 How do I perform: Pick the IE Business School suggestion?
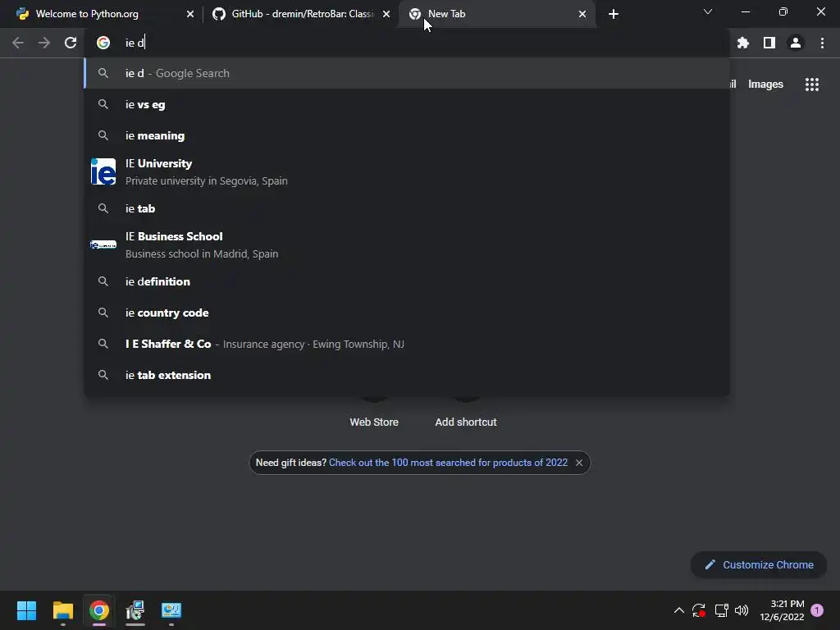pyautogui.click(x=407, y=244)
